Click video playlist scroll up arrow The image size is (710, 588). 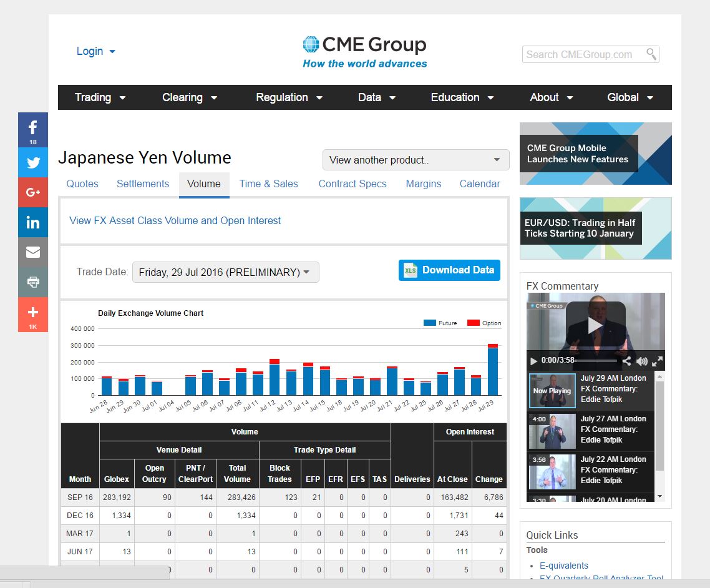click(x=659, y=376)
